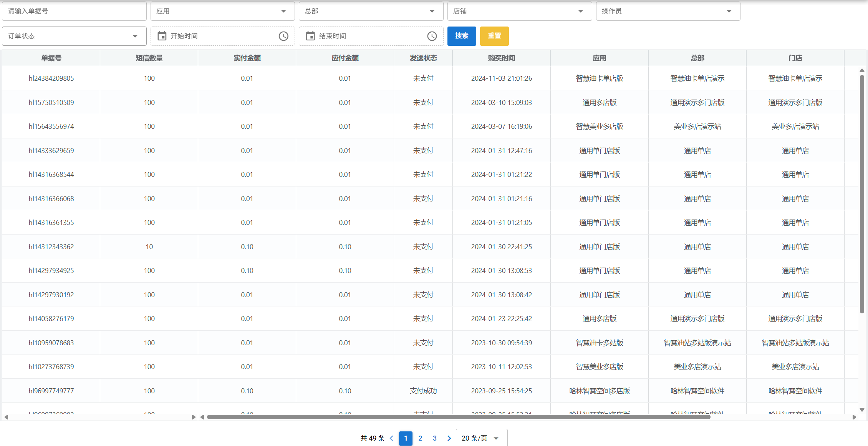
Task: Select order hl10959078683
Action: pyautogui.click(x=51, y=343)
